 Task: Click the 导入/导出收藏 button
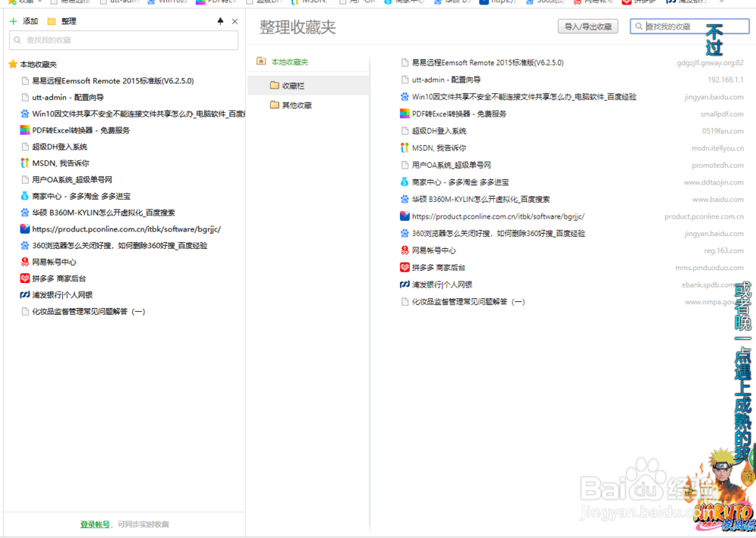click(x=587, y=26)
